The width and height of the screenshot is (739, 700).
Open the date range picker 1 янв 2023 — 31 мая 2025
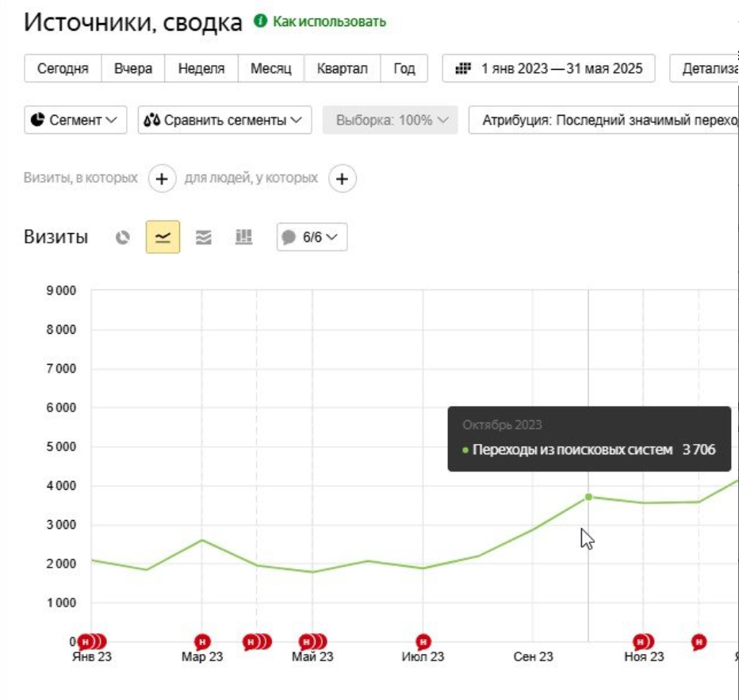(x=549, y=69)
